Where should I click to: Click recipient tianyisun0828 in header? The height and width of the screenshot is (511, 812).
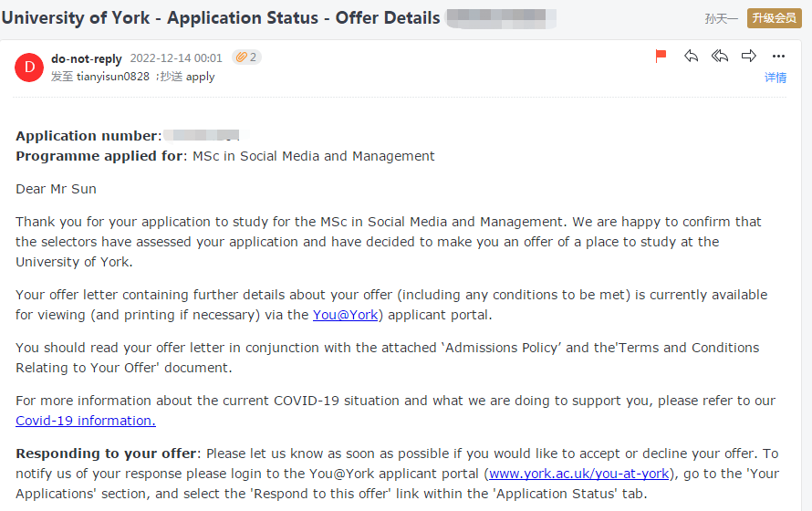(x=112, y=77)
